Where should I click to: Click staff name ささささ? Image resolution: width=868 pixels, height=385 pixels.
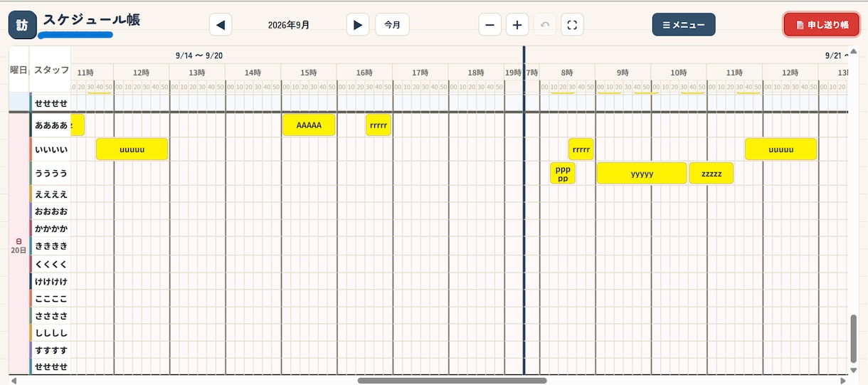pos(51,315)
